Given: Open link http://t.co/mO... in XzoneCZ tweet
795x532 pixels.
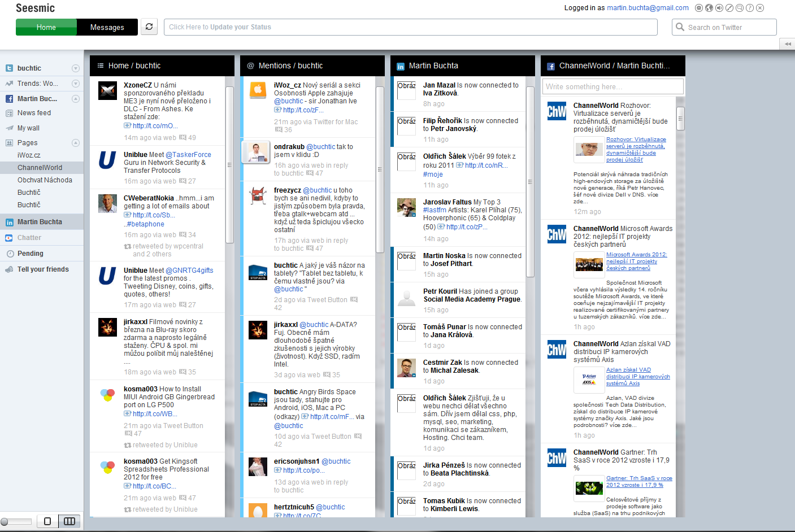Looking at the screenshot, I should (155, 126).
